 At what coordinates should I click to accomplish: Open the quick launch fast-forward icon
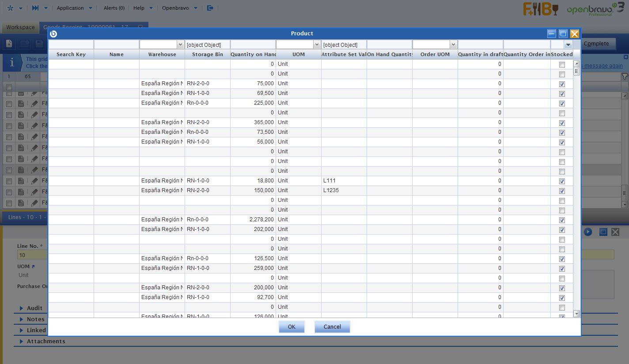click(x=36, y=8)
